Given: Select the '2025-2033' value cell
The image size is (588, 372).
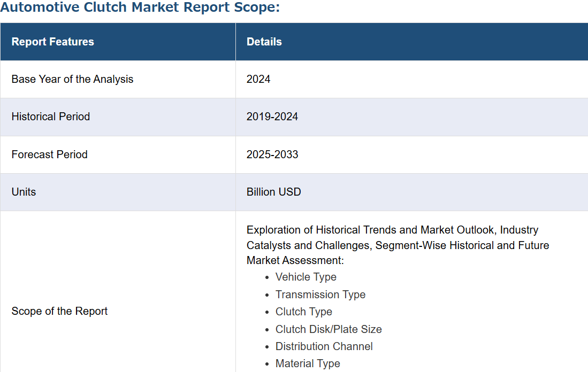Looking at the screenshot, I should (x=412, y=154).
